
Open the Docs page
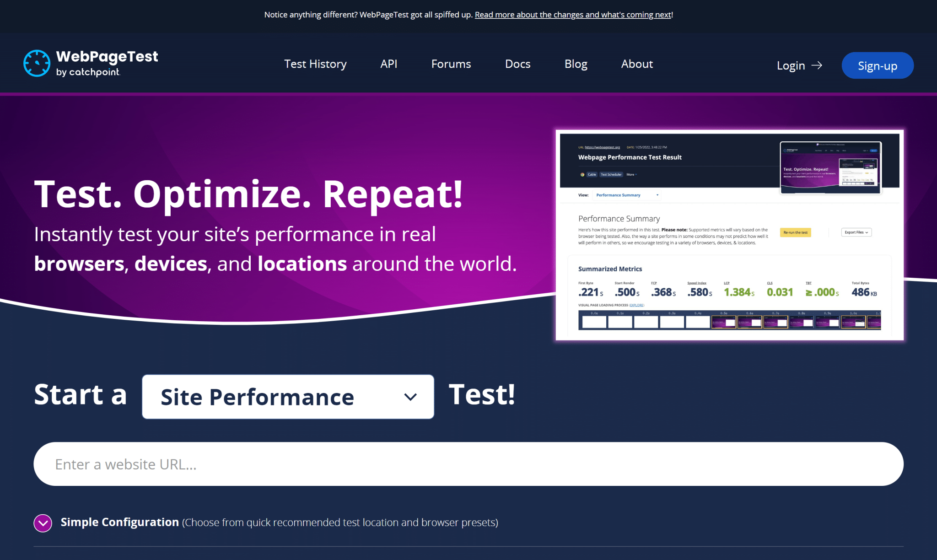point(517,64)
